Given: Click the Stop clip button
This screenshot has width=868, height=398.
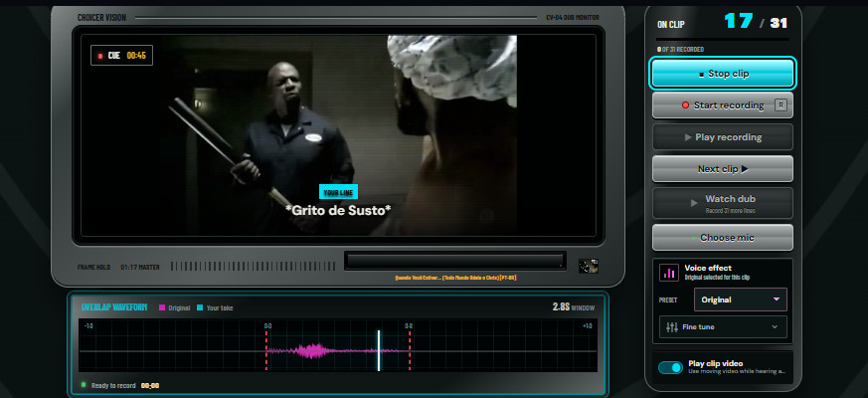Looking at the screenshot, I should 723,74.
